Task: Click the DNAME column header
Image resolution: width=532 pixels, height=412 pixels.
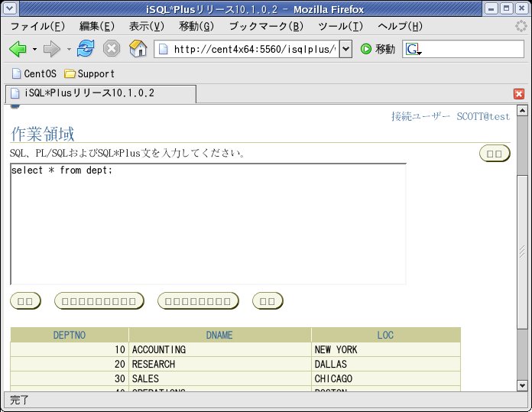Action: click(x=219, y=335)
